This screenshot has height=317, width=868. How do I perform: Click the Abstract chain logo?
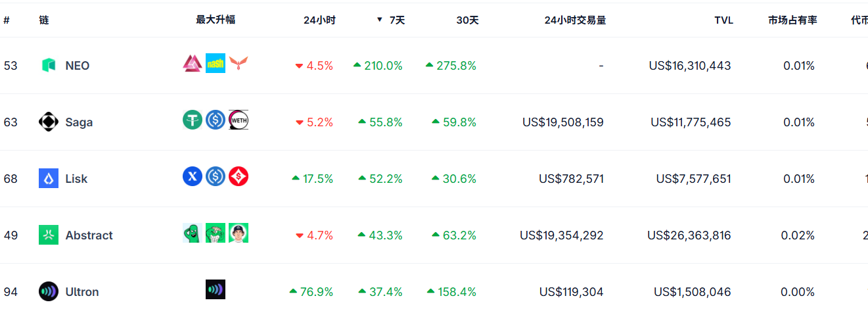(x=49, y=235)
